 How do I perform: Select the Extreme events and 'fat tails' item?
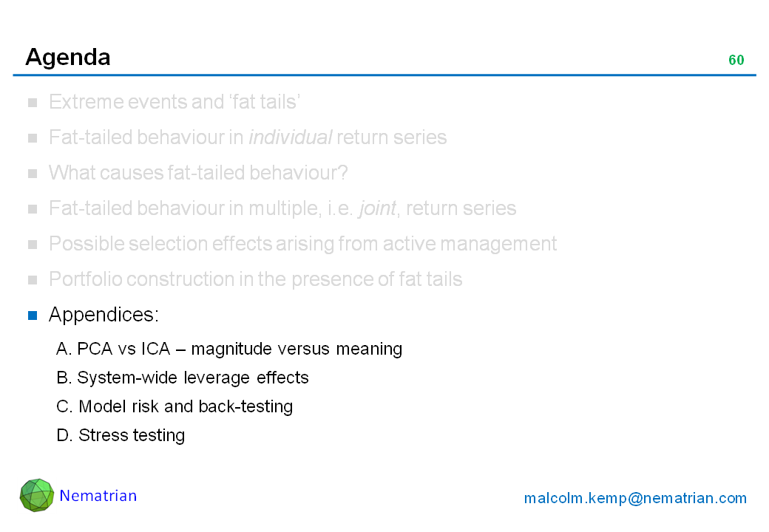pyautogui.click(x=175, y=102)
